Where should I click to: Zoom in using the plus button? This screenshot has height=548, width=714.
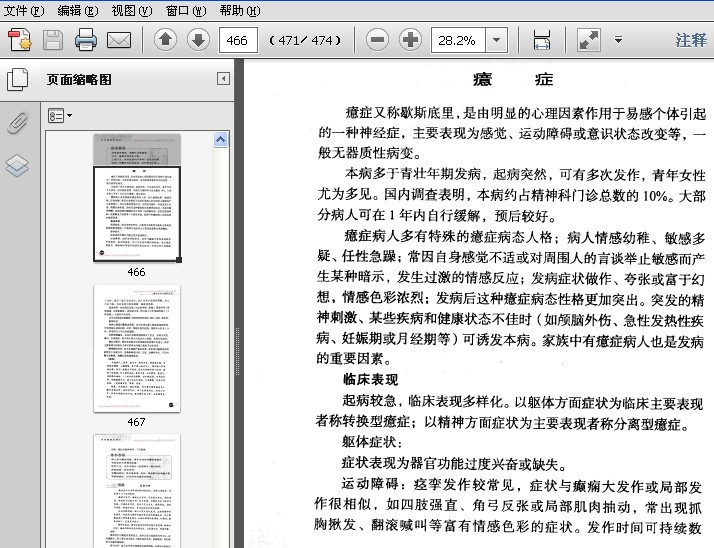[x=410, y=40]
